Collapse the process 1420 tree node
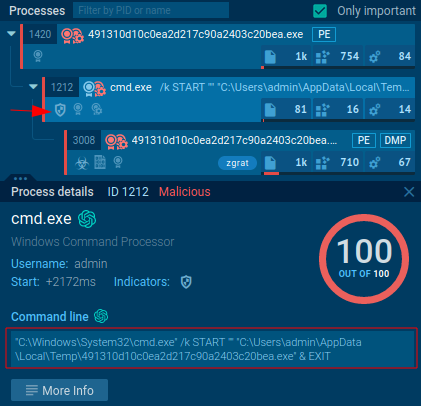The image size is (421, 406). click(x=12, y=34)
